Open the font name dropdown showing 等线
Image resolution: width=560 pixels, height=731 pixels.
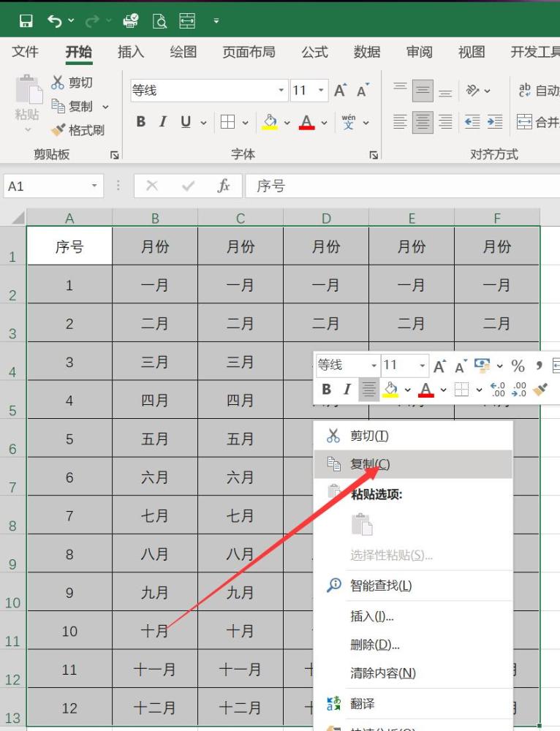point(281,90)
